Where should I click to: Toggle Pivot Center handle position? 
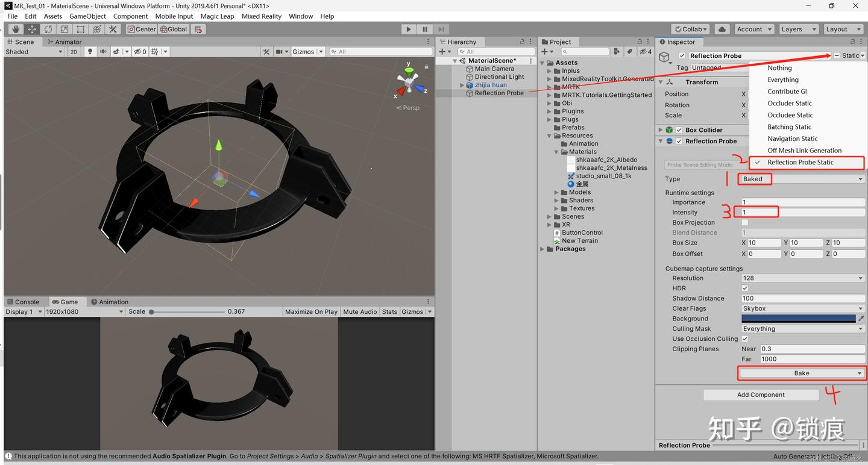click(x=142, y=29)
